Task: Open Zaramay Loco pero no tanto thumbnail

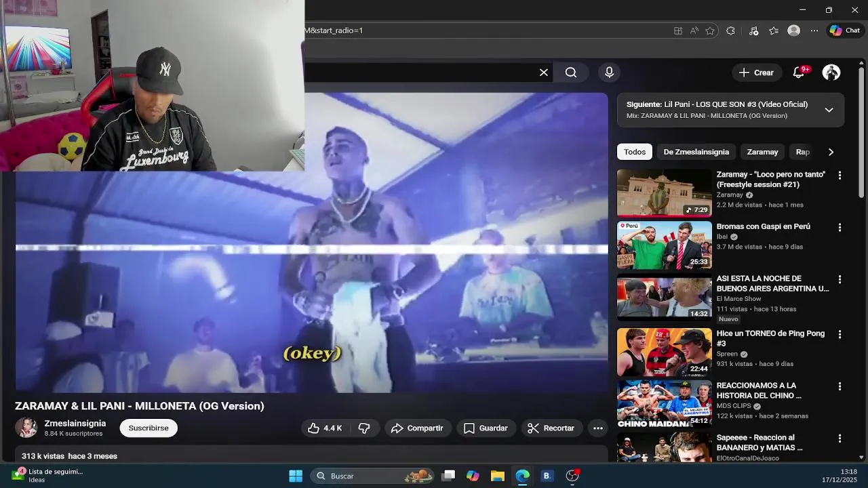Action: [665, 193]
